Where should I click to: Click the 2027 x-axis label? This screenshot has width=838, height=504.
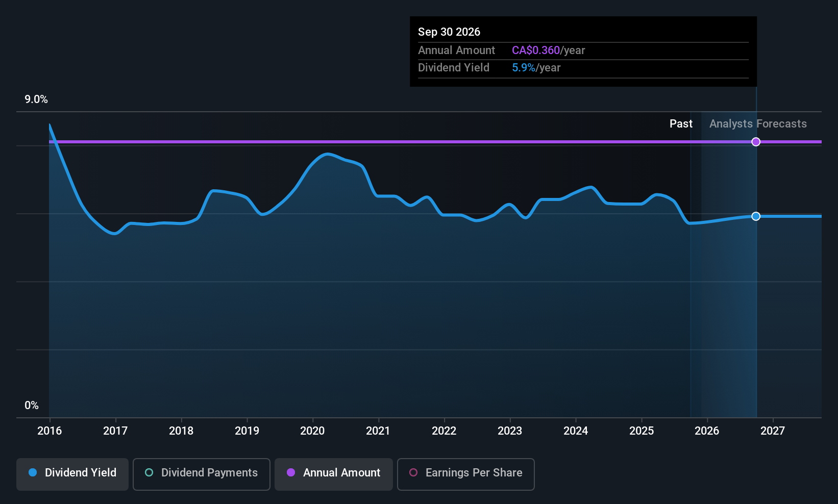773,431
